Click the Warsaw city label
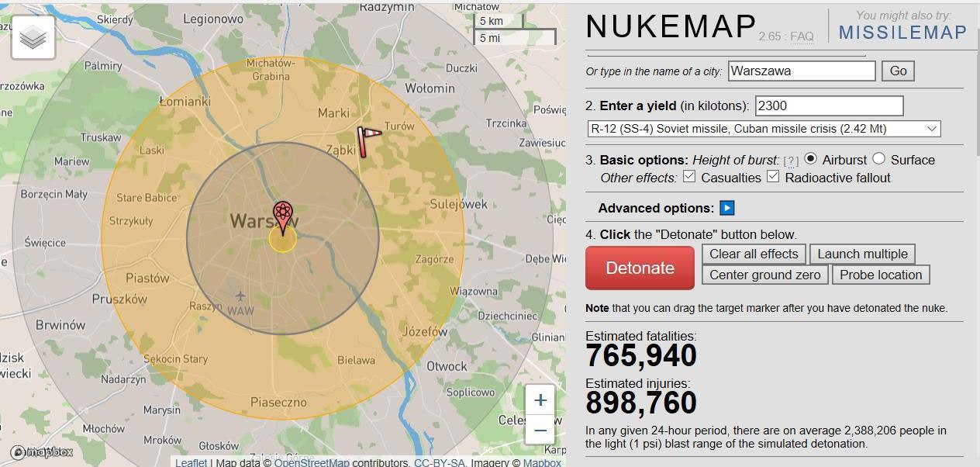 (264, 221)
